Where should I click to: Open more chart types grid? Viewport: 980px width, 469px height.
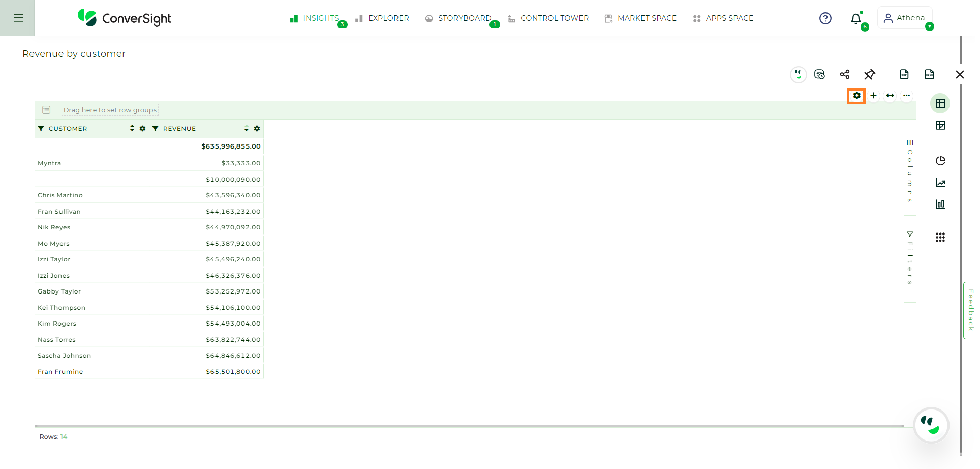940,238
